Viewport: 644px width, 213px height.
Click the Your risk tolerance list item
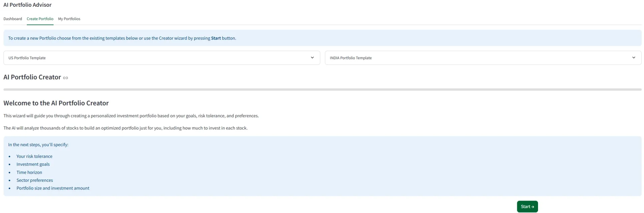(x=34, y=157)
